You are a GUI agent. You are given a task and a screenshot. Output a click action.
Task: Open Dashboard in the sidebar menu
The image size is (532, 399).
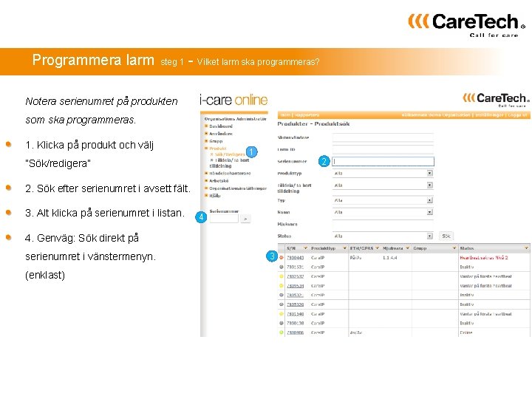221,126
